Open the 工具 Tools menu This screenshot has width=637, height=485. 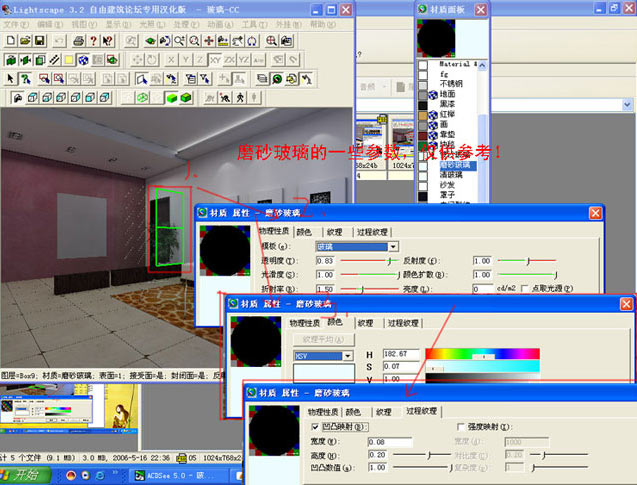[x=255, y=24]
